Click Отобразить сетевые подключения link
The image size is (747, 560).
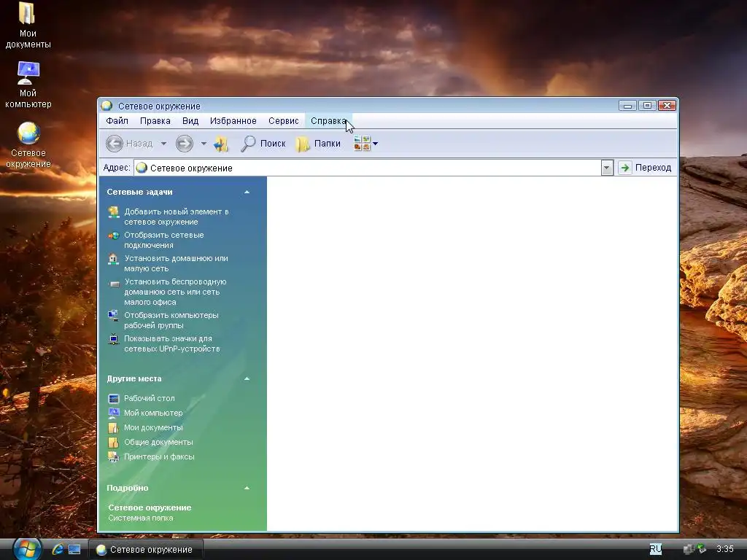pyautogui.click(x=164, y=240)
